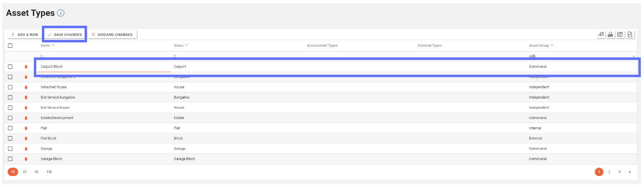644x187 pixels.
Task: Expand the Asset Group (All) filter dropdown
Action: (634, 57)
